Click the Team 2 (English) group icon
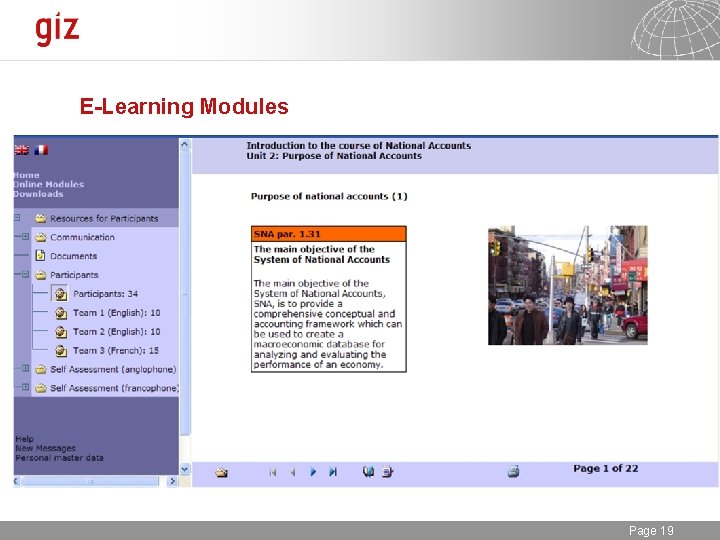 61,332
